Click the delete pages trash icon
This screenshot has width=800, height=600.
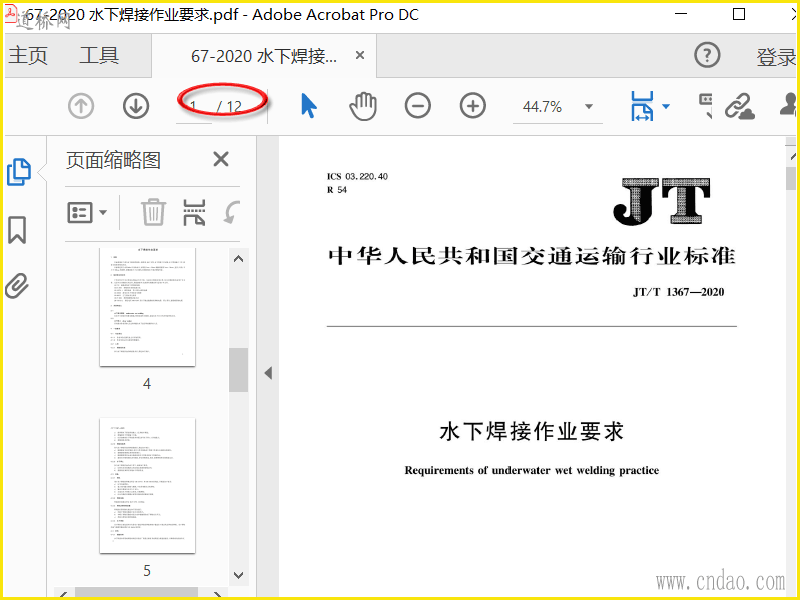153,212
